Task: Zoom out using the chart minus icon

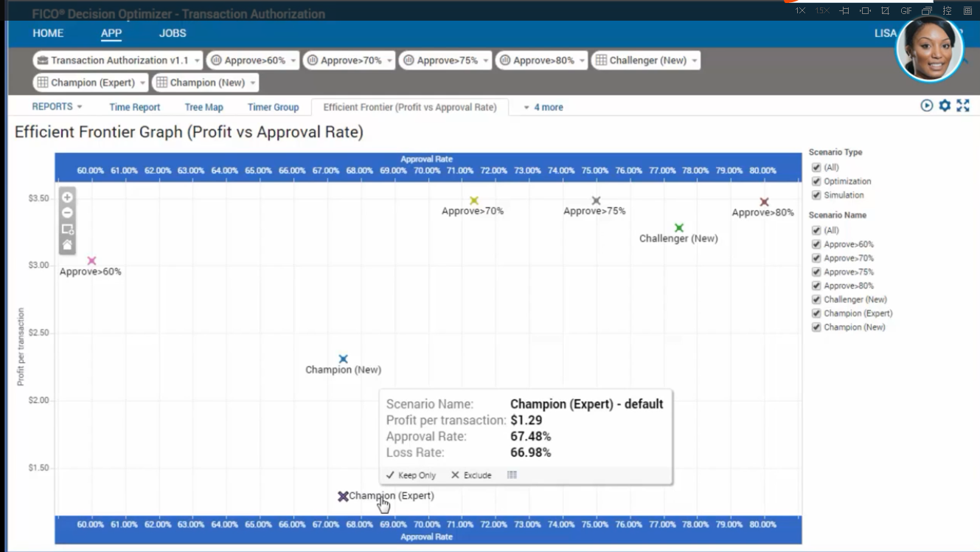Action: point(67,213)
